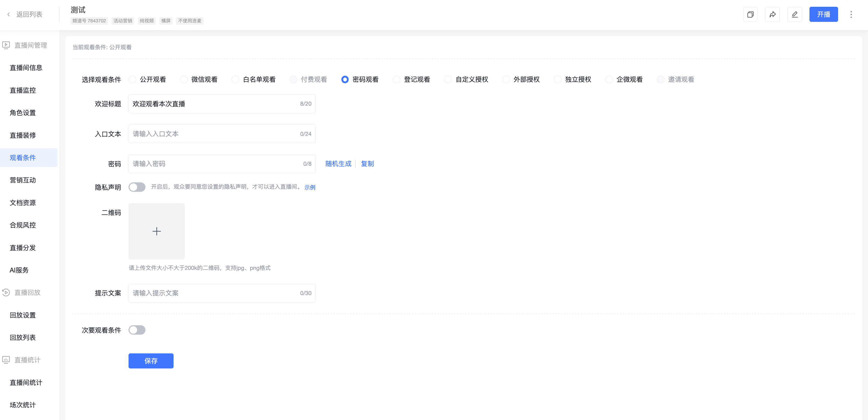Click the 频道号 7643702 tag
868x420 pixels.
(x=89, y=21)
